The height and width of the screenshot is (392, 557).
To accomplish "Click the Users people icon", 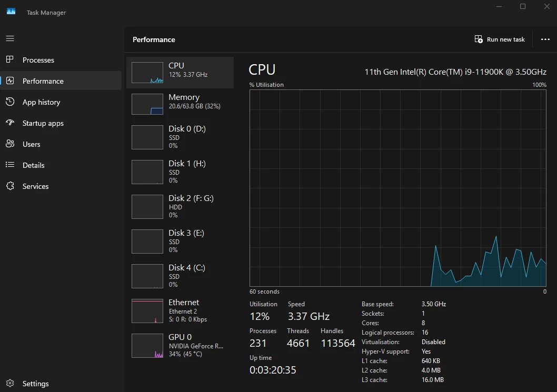I will click(x=10, y=144).
